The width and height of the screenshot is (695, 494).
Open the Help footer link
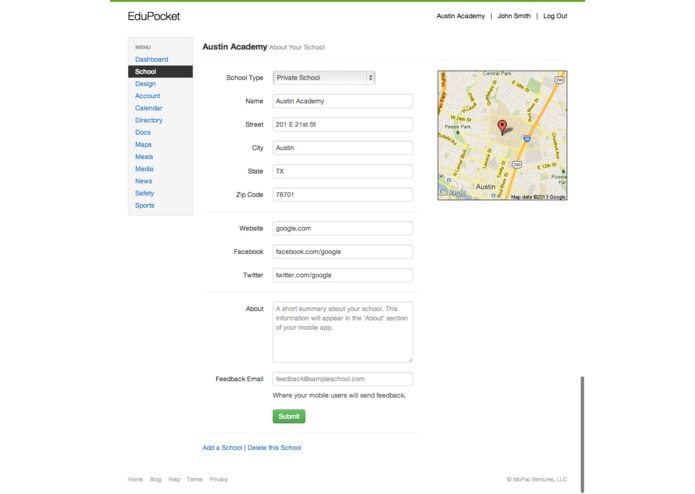pyautogui.click(x=174, y=479)
